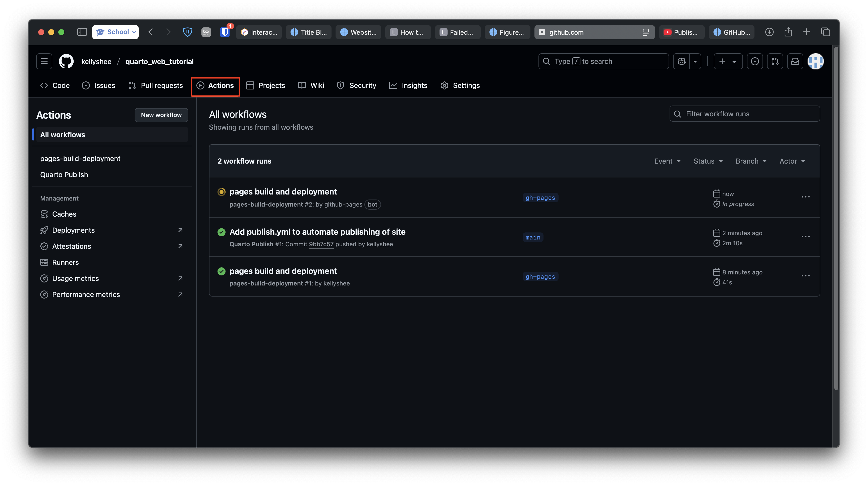Switch to the Security tab

pos(356,86)
